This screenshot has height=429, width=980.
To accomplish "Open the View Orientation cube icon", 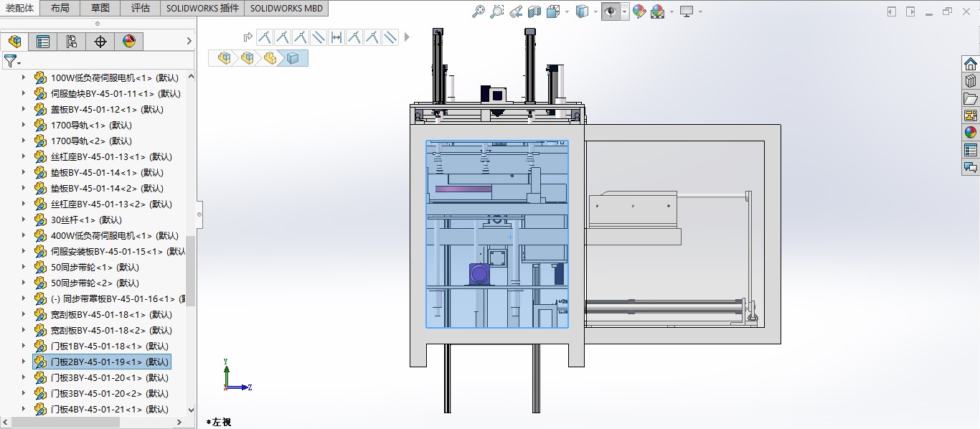I will [553, 11].
